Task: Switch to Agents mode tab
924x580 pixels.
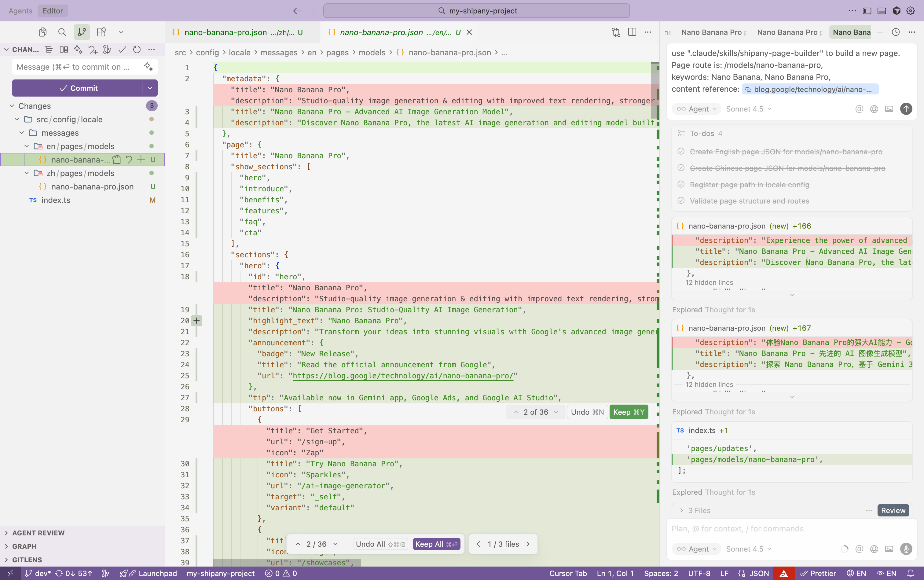Action: [20, 11]
